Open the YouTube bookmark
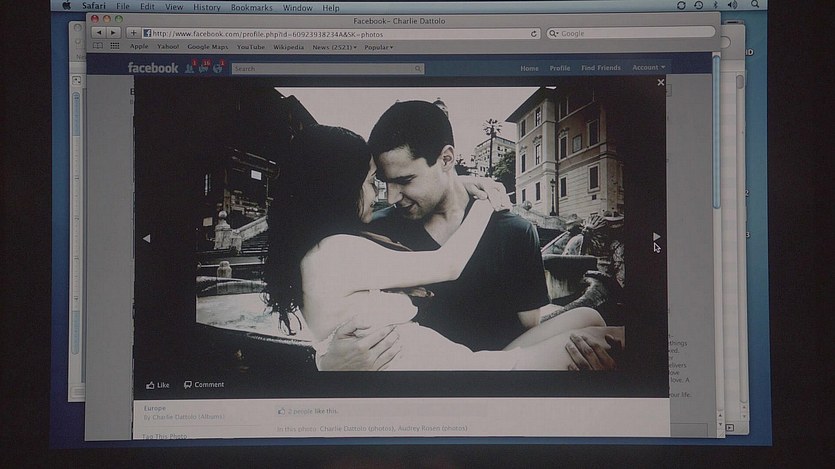 [250, 47]
